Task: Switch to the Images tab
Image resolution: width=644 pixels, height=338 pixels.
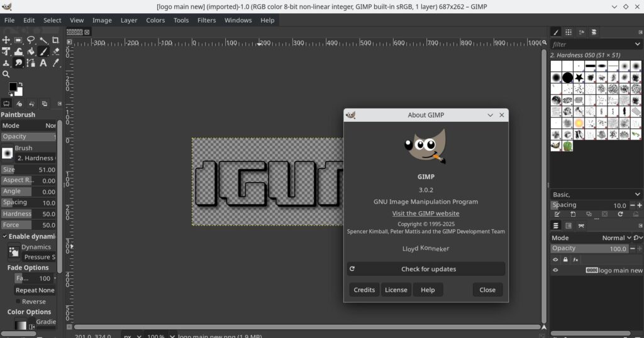Action: click(x=45, y=104)
